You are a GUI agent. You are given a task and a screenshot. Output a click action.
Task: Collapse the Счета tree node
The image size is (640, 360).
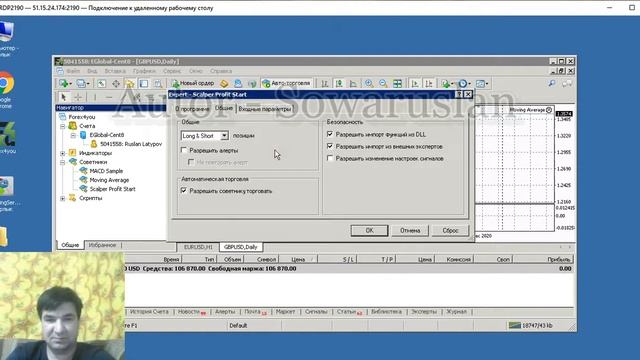coord(63,126)
